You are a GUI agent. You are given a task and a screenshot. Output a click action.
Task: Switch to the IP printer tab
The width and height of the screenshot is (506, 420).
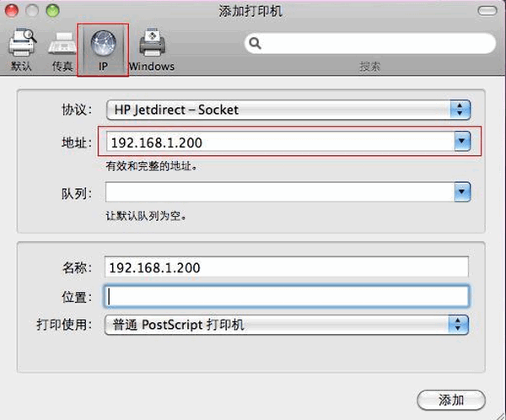point(103,50)
